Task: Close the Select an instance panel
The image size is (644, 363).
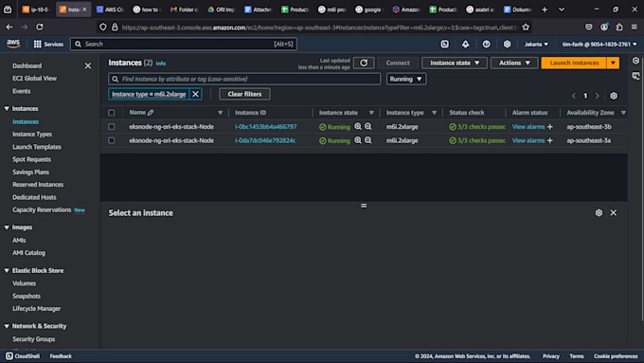Action: [613, 212]
